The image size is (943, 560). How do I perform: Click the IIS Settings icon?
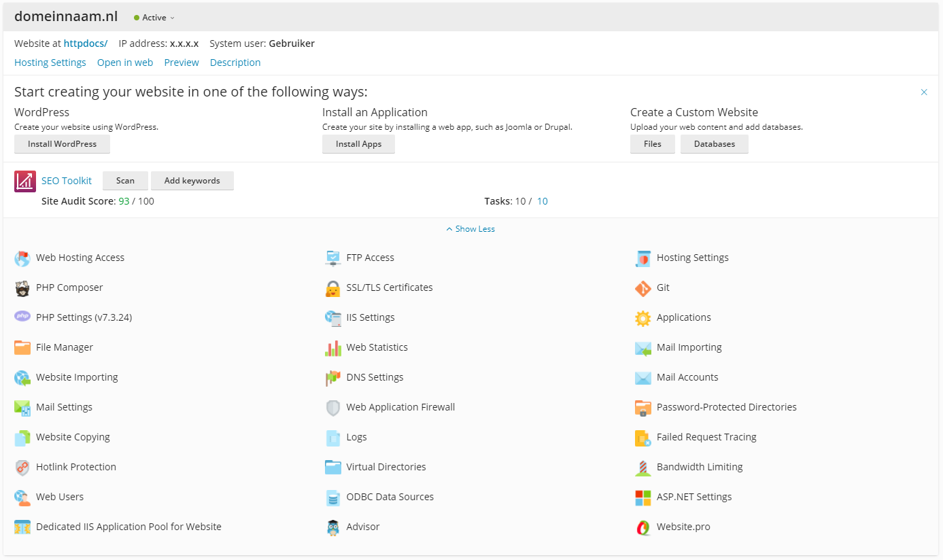[x=332, y=318]
